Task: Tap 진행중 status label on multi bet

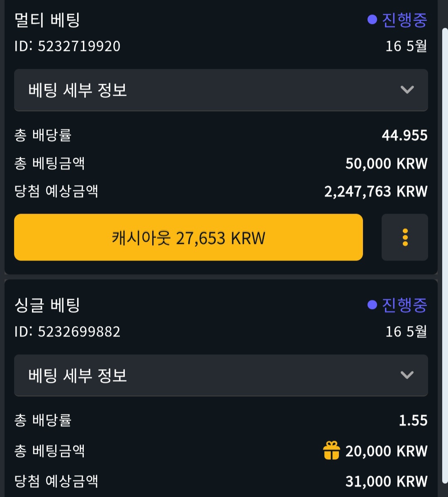Action: (404, 20)
